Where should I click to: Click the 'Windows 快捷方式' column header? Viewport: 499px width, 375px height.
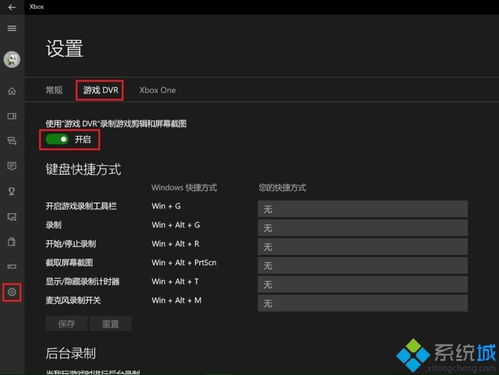pyautogui.click(x=184, y=188)
